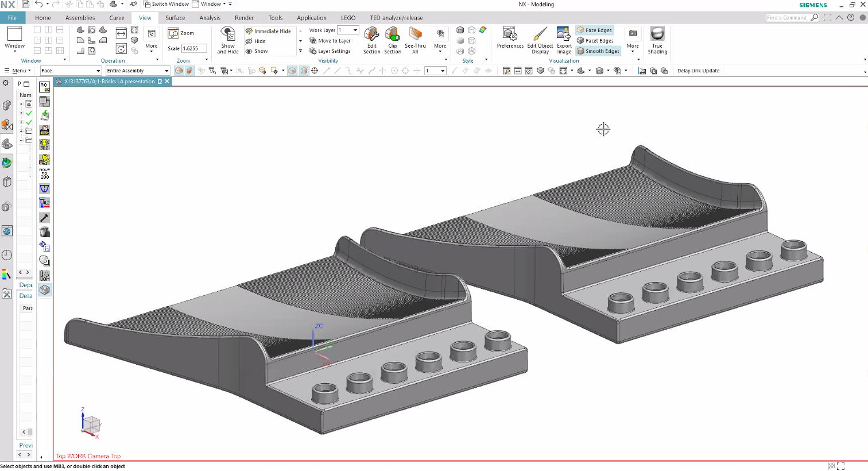Apply See-Thru All
Screen dimensions: 868x471
tap(415, 40)
